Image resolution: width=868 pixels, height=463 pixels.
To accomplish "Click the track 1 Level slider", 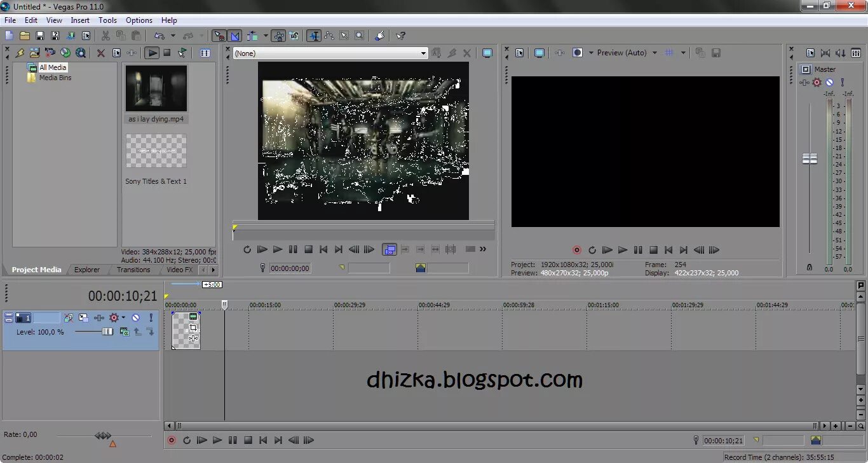I will [x=108, y=331].
